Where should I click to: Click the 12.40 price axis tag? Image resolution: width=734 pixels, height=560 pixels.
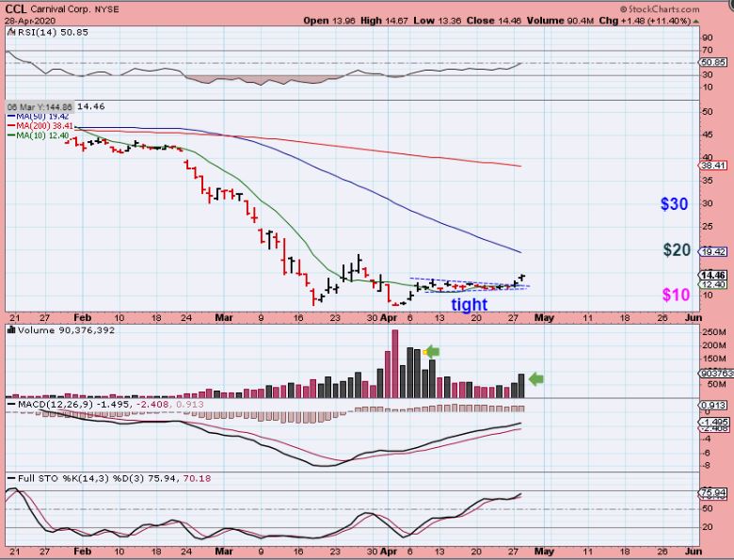click(x=713, y=284)
